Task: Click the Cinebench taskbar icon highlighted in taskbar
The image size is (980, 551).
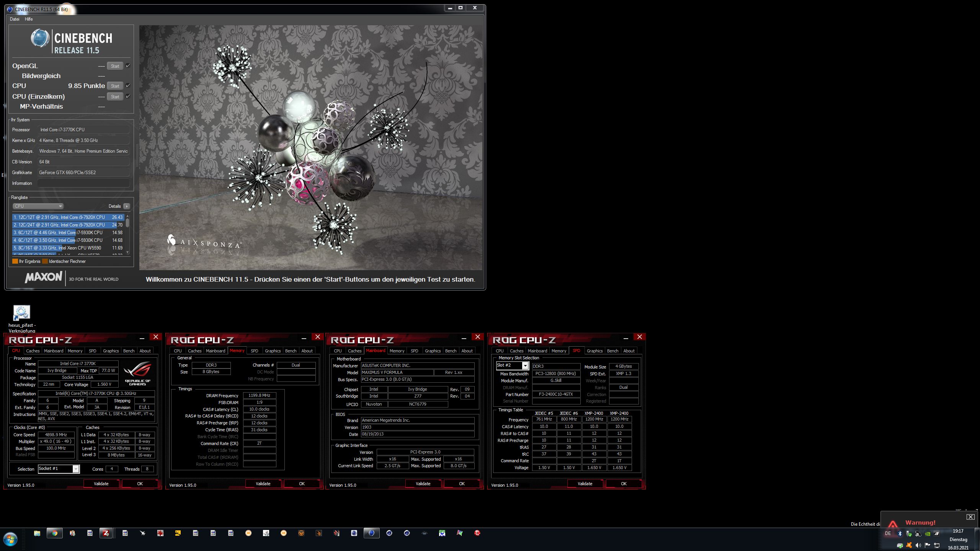Action: tap(371, 533)
